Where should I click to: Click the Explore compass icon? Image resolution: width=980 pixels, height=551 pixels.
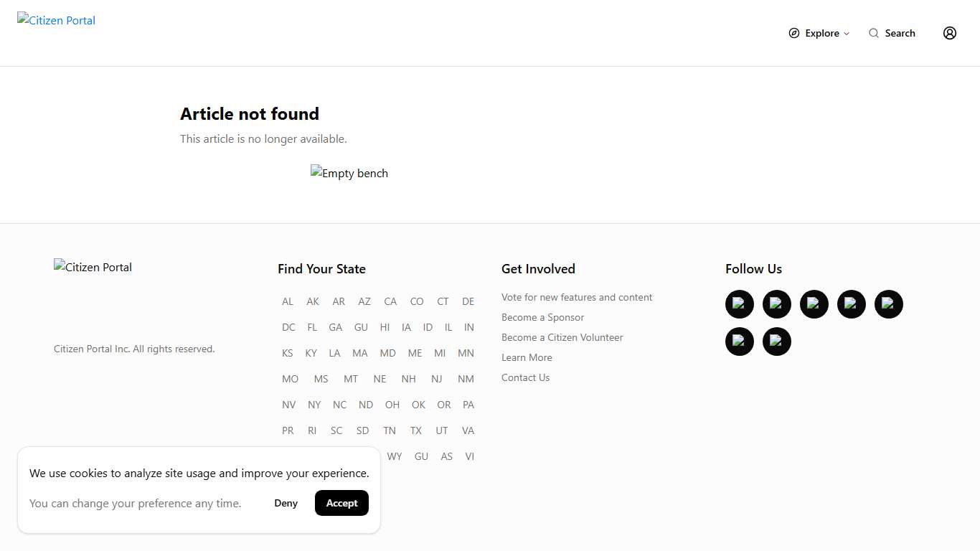pyautogui.click(x=793, y=33)
